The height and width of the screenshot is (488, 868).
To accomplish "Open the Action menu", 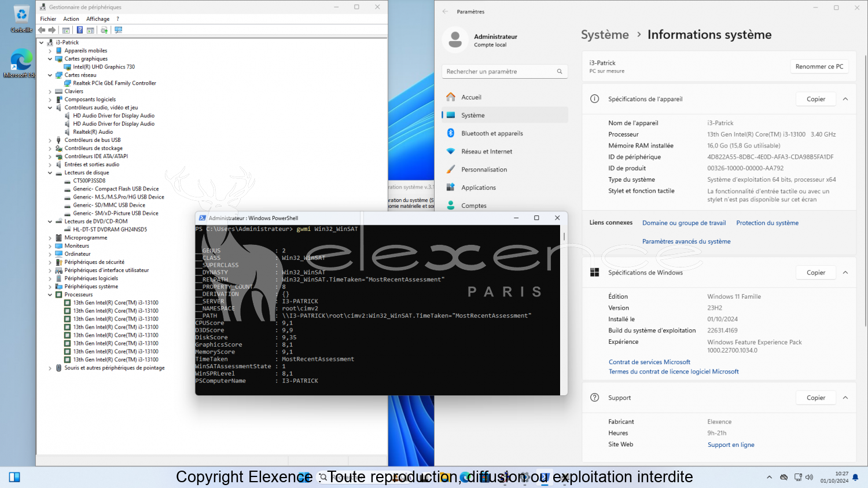I will click(x=71, y=19).
